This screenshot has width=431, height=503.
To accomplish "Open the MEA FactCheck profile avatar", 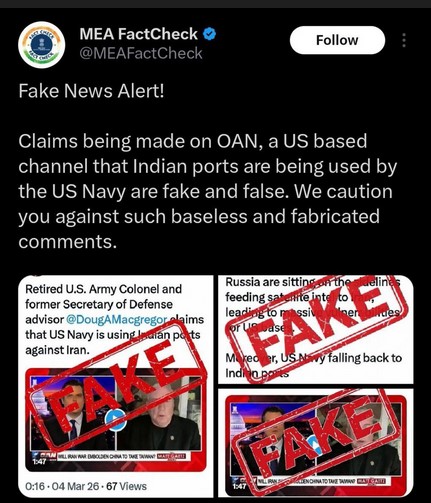I will (42, 45).
